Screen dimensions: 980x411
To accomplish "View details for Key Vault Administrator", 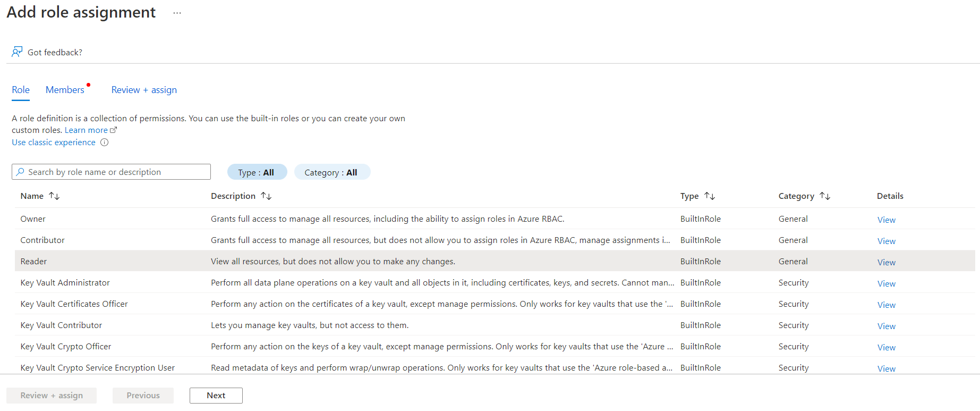I will [x=886, y=283].
